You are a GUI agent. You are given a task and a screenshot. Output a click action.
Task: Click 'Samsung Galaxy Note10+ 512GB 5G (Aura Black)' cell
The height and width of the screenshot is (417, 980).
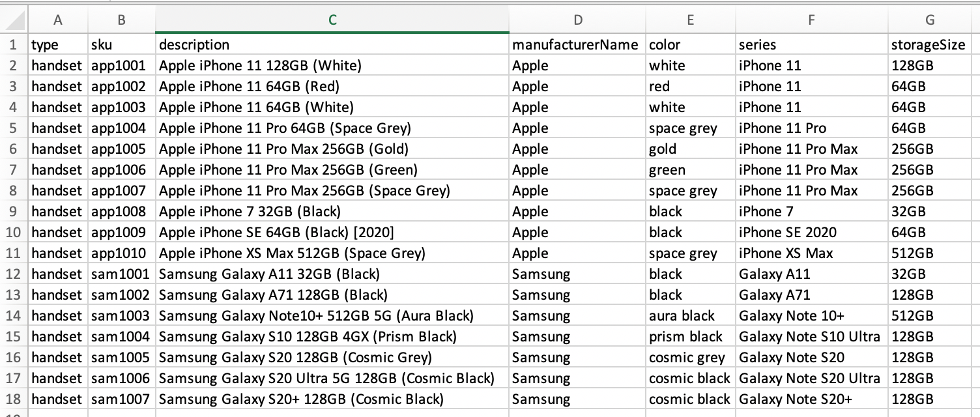pos(332,315)
